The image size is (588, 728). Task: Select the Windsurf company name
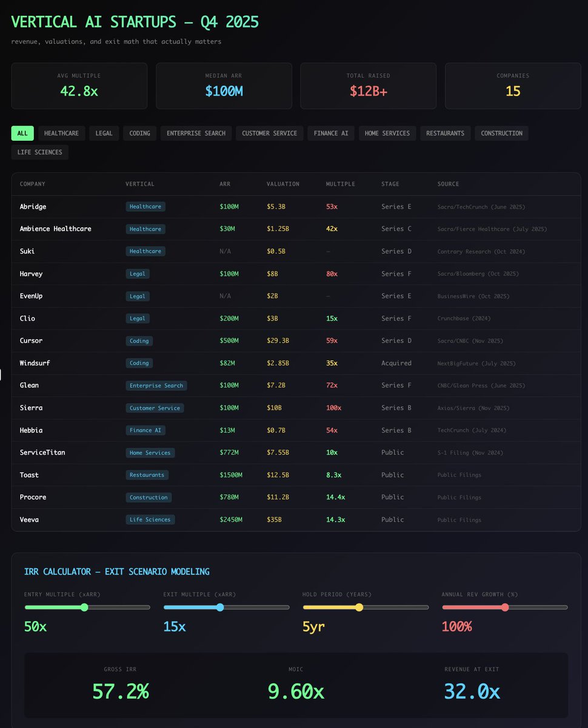click(35, 363)
